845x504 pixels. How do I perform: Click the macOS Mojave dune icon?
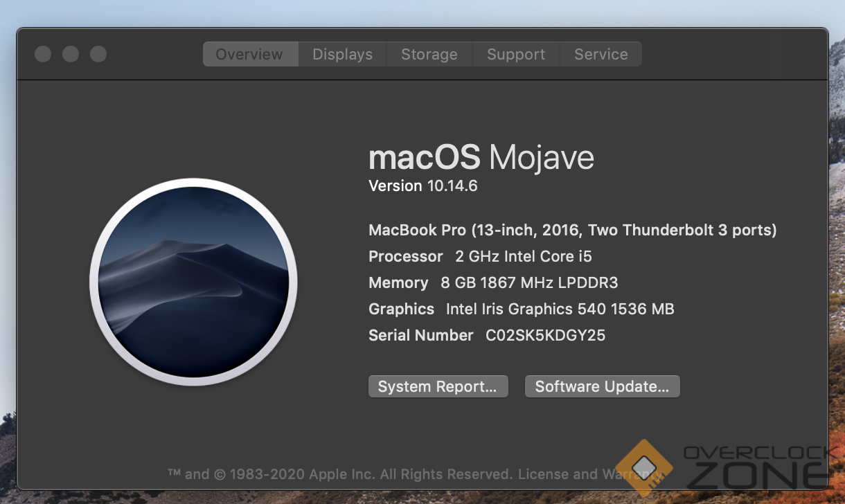193,282
